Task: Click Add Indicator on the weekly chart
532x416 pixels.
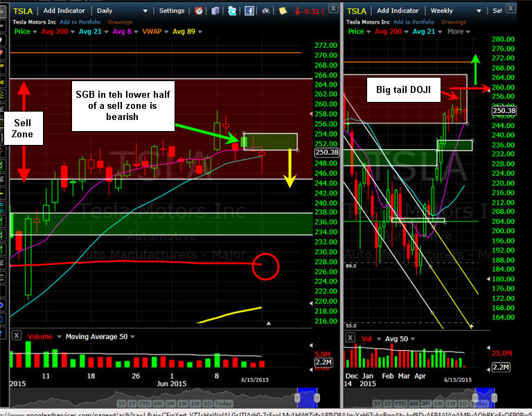Action: click(x=398, y=11)
